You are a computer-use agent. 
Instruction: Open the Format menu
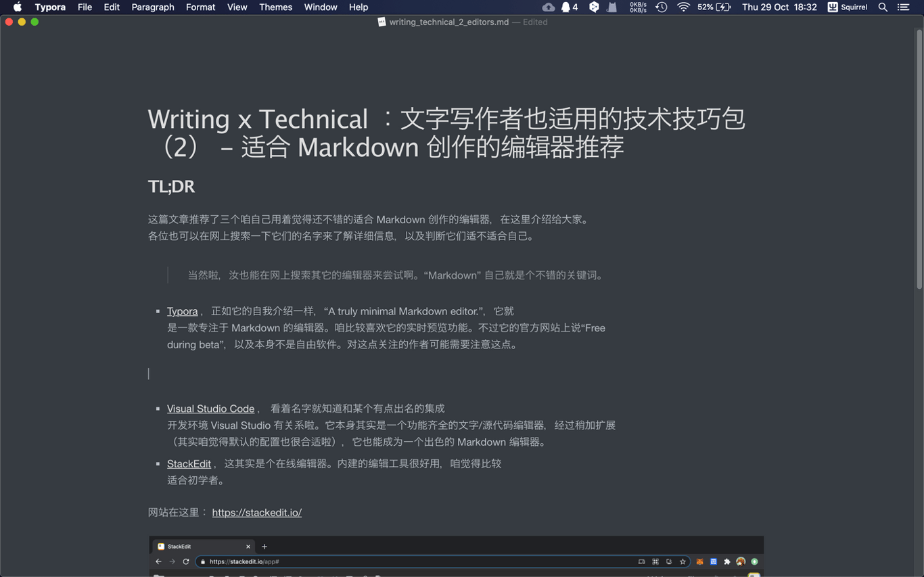[x=200, y=7]
